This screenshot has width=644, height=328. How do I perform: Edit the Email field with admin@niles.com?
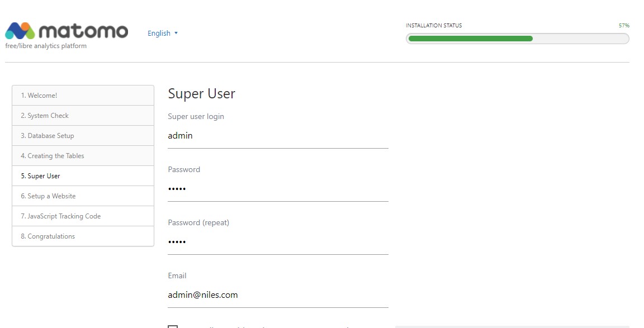point(278,295)
